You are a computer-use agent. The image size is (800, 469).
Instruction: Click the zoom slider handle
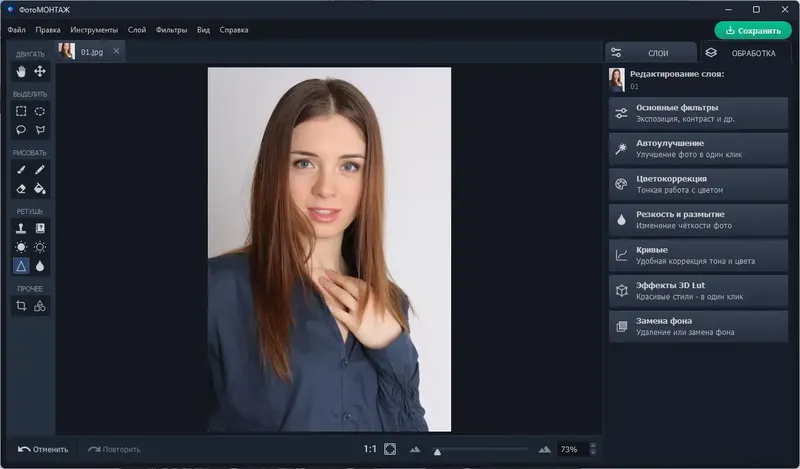tap(437, 452)
